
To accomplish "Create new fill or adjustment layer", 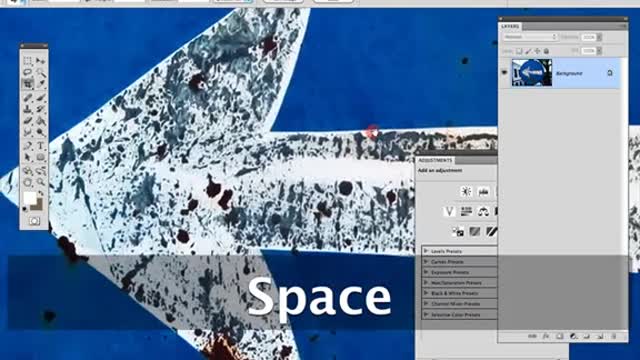I will pyautogui.click(x=573, y=336).
